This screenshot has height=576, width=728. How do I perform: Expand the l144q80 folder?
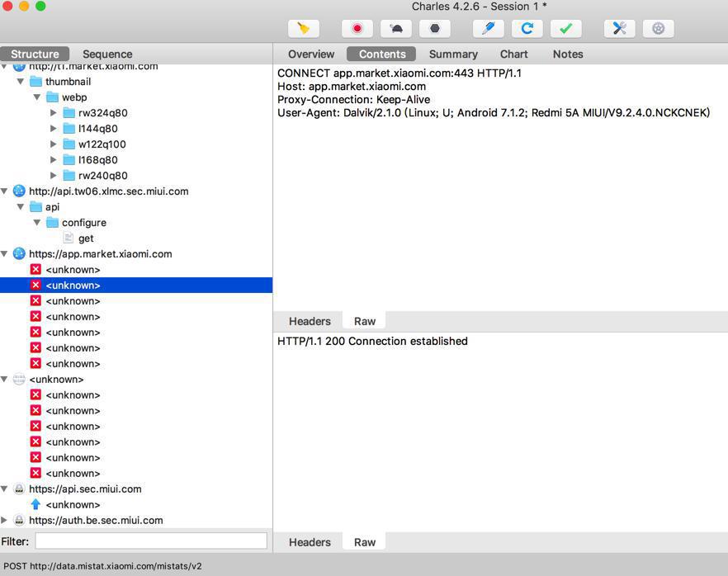(54, 129)
